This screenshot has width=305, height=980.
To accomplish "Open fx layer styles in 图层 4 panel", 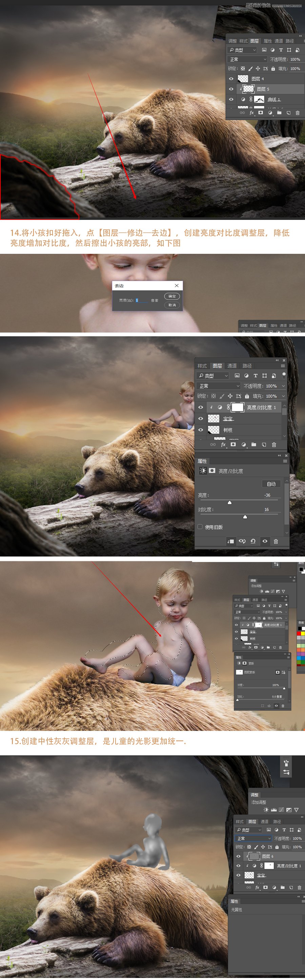I will tap(251, 113).
